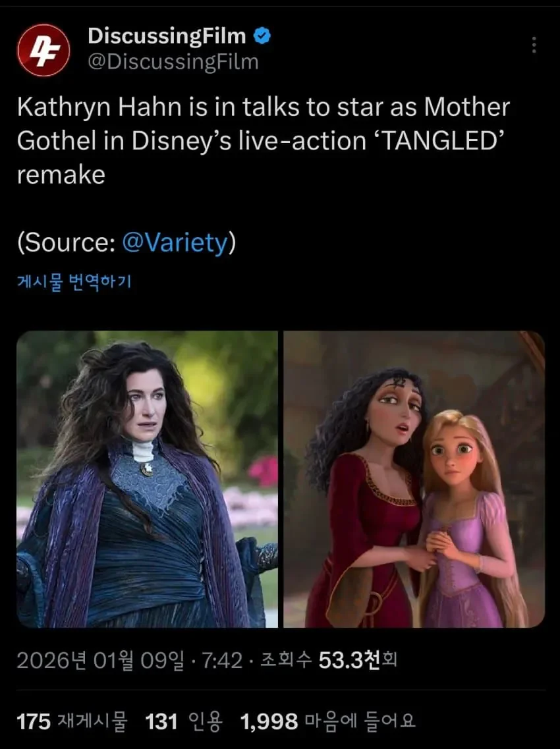Open the @DiscussingFilm handle link
Screen dimensions: 560x749
[x=173, y=62]
